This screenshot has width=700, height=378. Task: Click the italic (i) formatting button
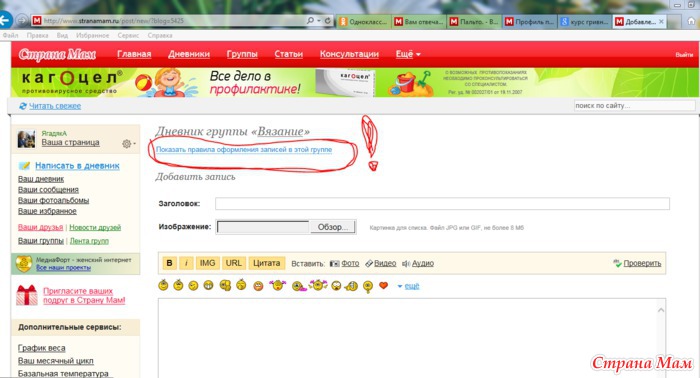tap(186, 263)
